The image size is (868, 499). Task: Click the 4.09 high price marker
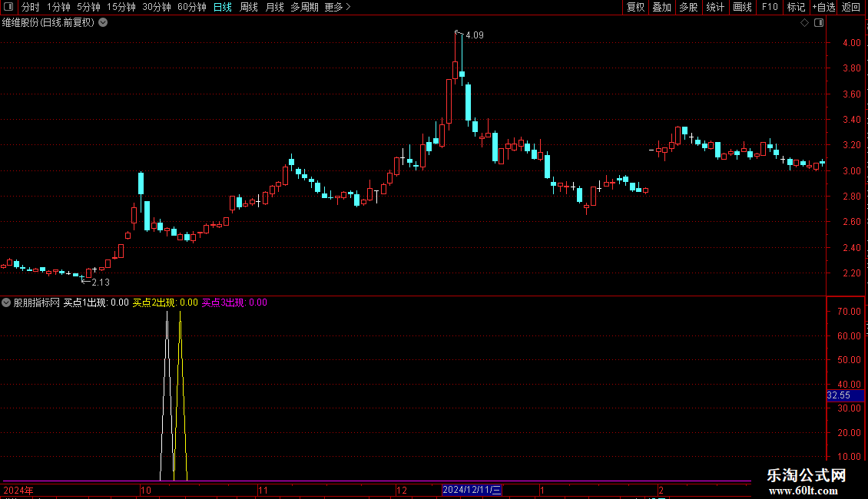[x=475, y=35]
